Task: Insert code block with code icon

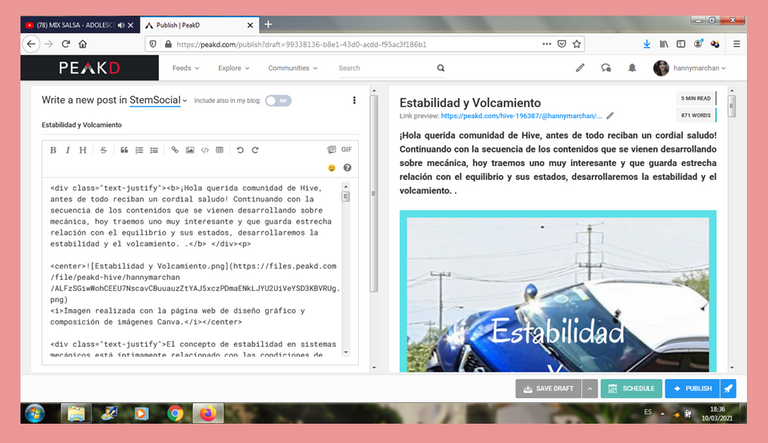Action: 205,150
